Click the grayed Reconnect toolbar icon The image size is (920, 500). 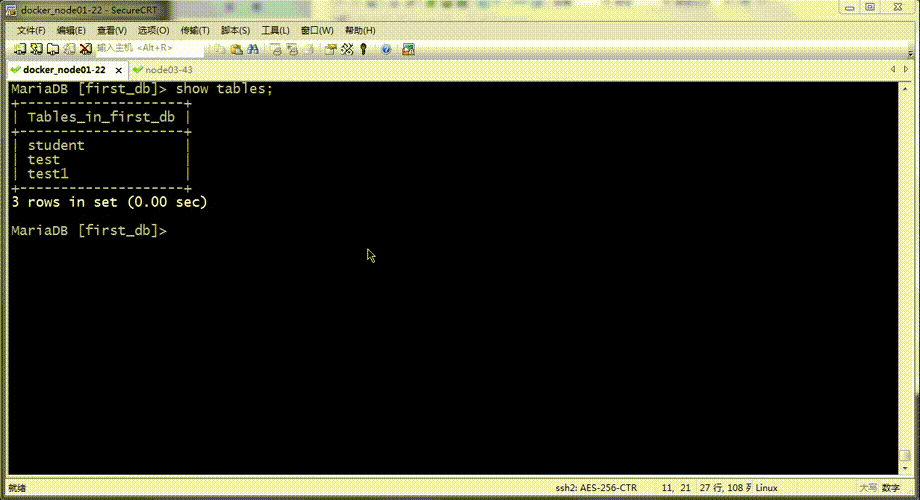coord(69,49)
